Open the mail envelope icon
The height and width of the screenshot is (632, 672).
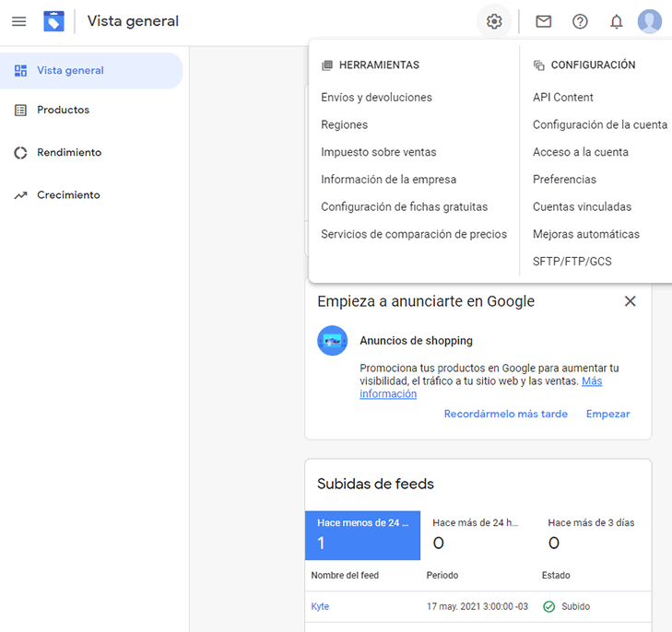pos(544,21)
